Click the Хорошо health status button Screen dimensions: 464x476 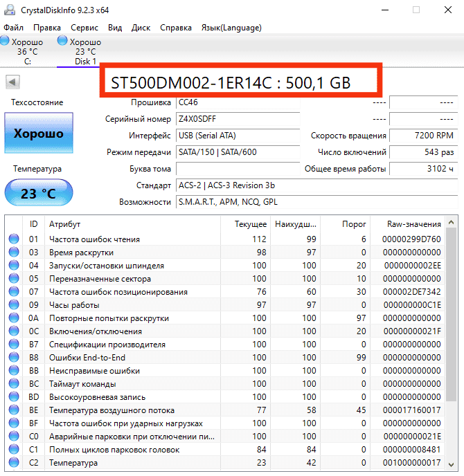tap(38, 134)
